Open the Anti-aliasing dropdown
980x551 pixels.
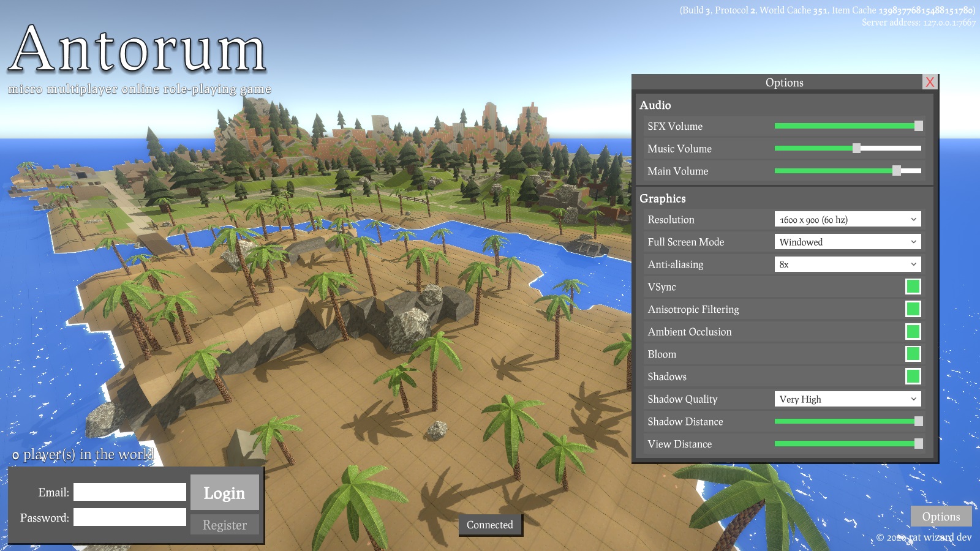847,264
